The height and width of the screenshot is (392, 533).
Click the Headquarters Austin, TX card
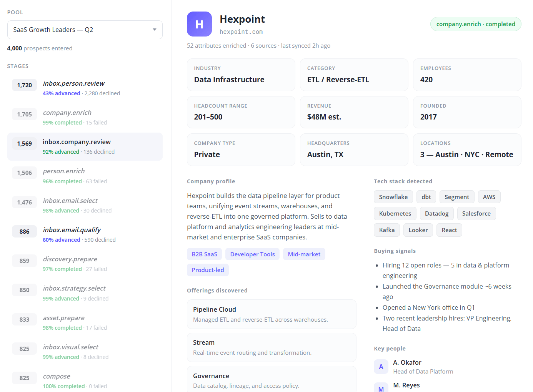pyautogui.click(x=354, y=149)
